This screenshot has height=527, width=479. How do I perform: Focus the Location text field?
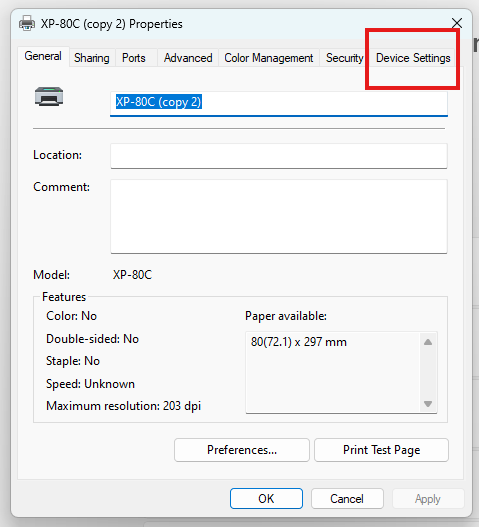(x=279, y=156)
